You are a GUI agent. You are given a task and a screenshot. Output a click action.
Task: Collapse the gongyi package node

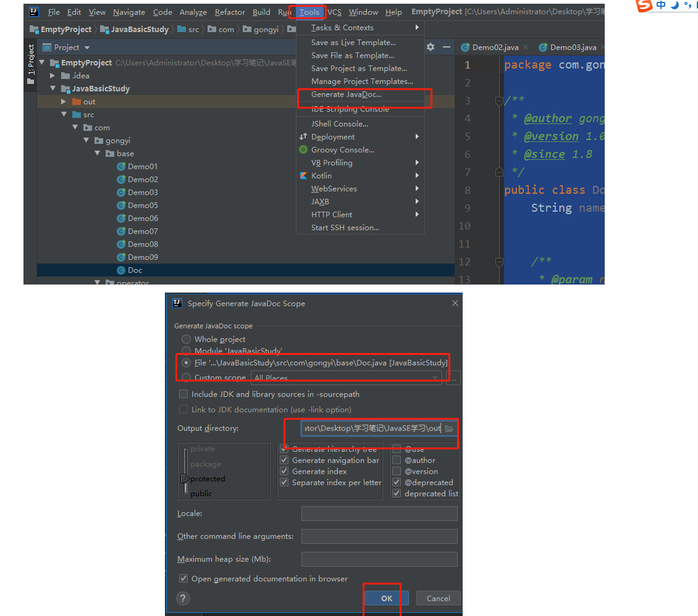(86, 140)
